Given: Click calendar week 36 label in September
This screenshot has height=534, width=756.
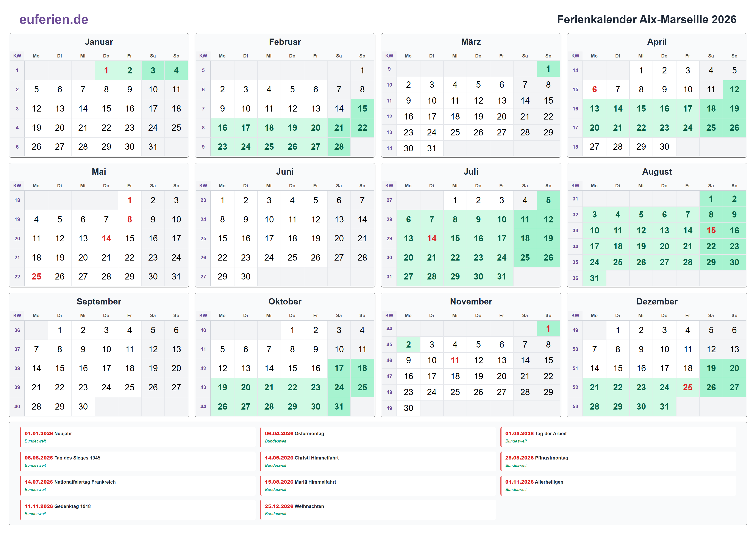Looking at the screenshot, I should click(17, 330).
